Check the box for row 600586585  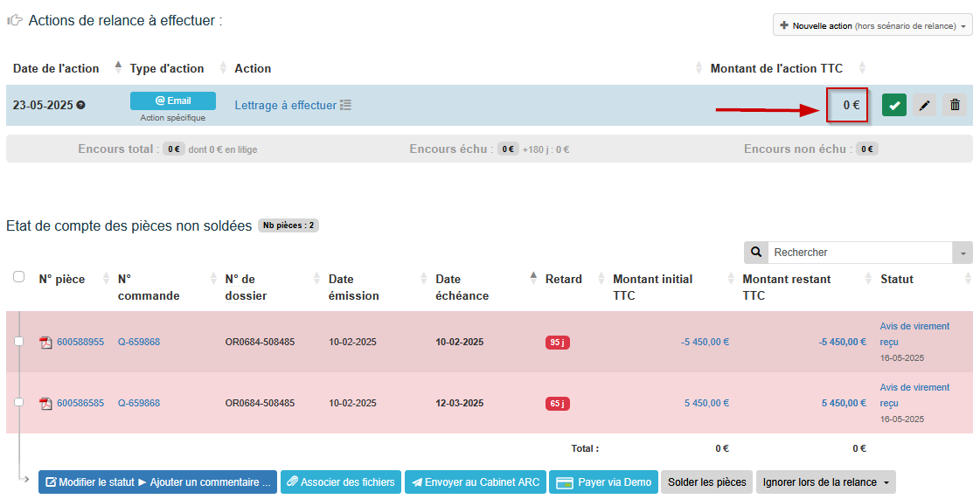19,403
